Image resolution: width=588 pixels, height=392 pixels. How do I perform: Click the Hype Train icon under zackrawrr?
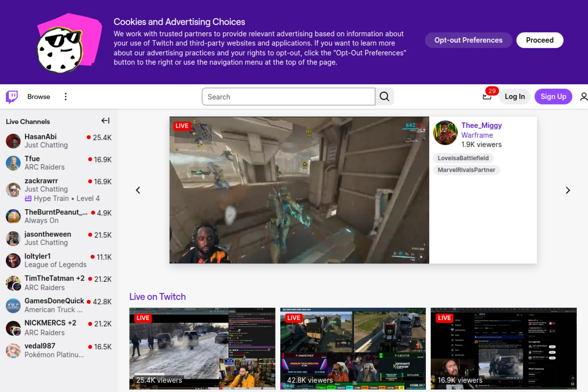tap(28, 198)
